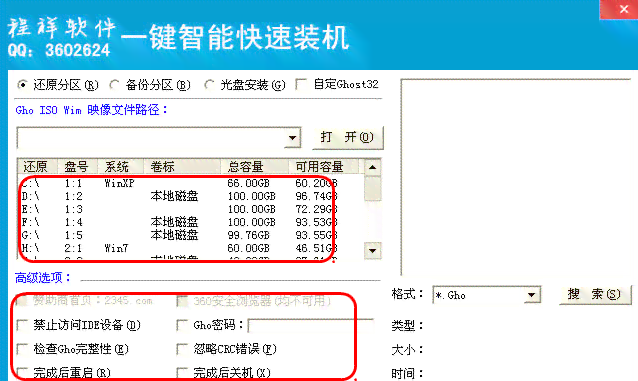The width and height of the screenshot is (638, 381).
Task: Open the 格式 *.Gho dropdown
Action: point(531,295)
